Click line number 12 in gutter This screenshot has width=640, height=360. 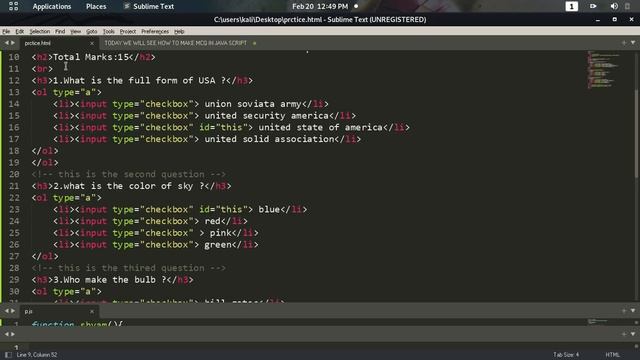(x=14, y=80)
